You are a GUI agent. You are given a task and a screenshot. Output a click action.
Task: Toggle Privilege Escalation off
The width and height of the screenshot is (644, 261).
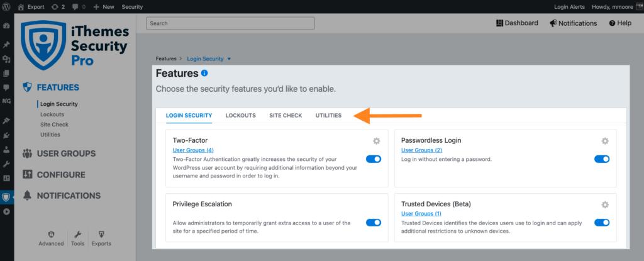(374, 223)
